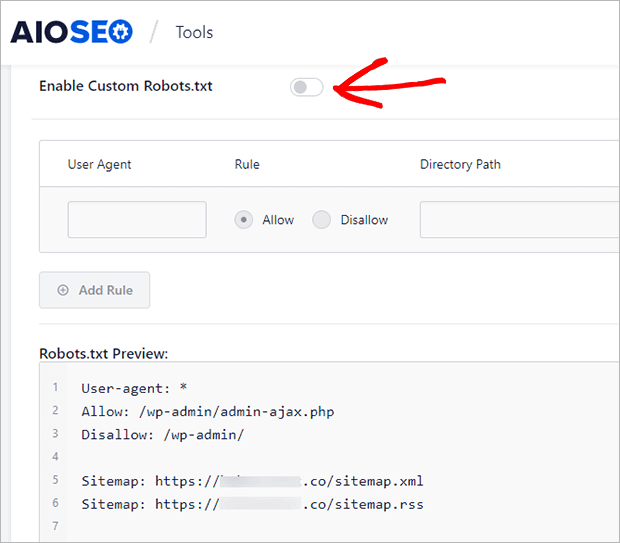620x543 pixels.
Task: Click the sitemap.xml line in preview
Action: point(252,481)
